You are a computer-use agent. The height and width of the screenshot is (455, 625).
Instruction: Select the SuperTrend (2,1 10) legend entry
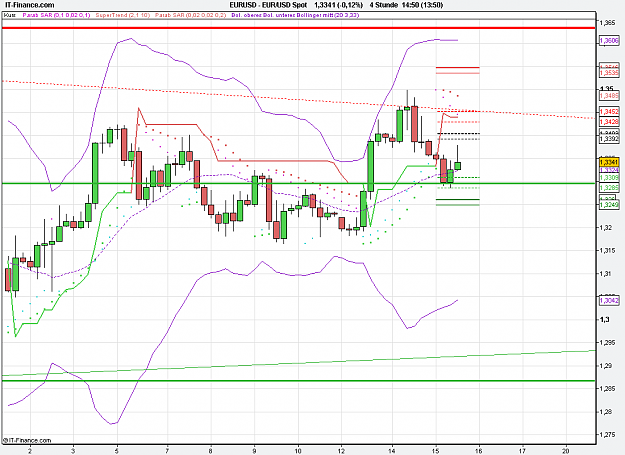[x=123, y=15]
